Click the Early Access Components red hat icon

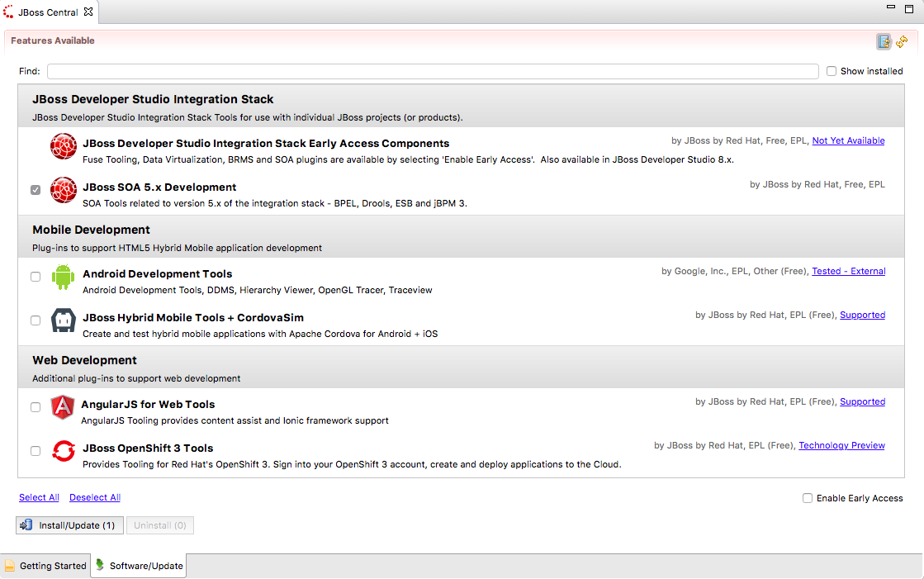[63, 145]
